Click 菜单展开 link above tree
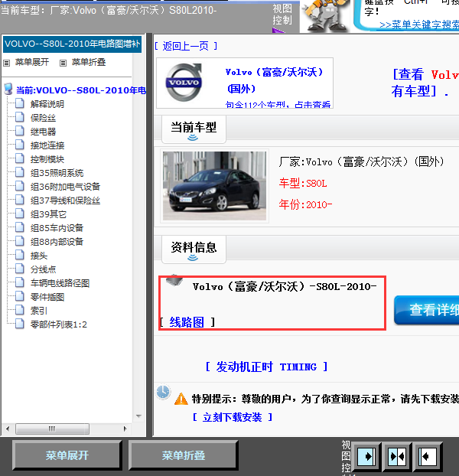459x476 pixels. pos(32,62)
